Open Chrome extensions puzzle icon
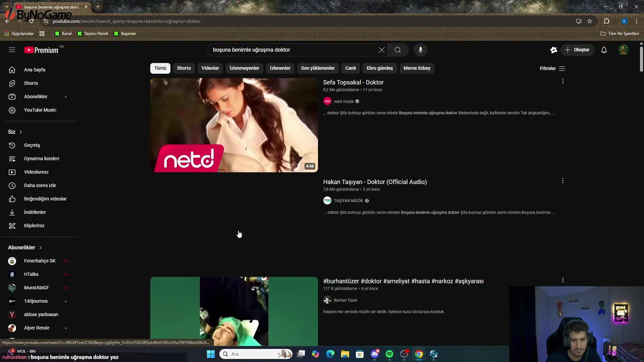Viewport: 644px width, 362px height. [x=606, y=21]
